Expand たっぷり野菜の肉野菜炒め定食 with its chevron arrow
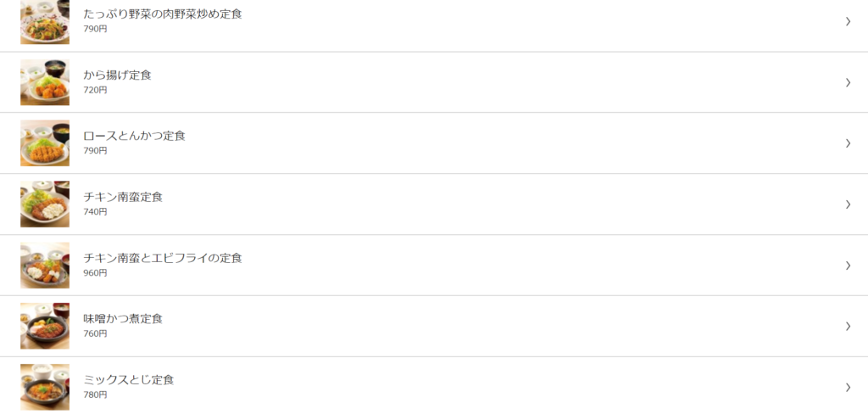 848,21
